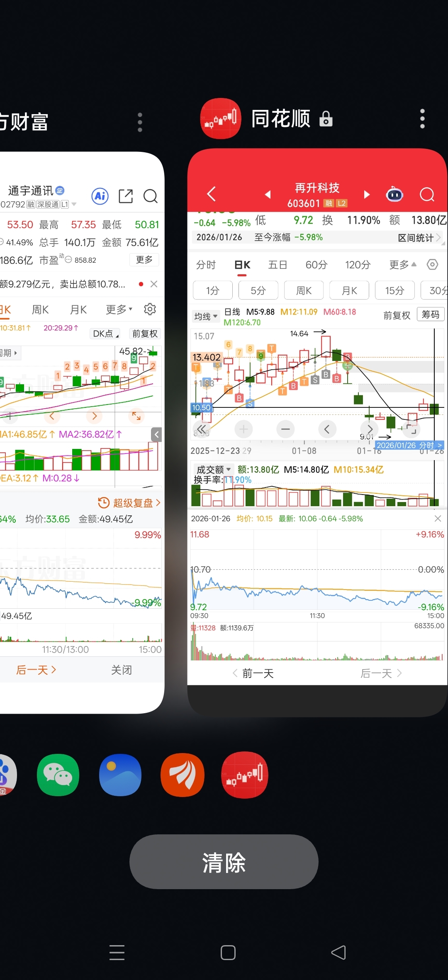Viewport: 448px width, 980px height.
Task: Tap the system home button
Action: [228, 952]
